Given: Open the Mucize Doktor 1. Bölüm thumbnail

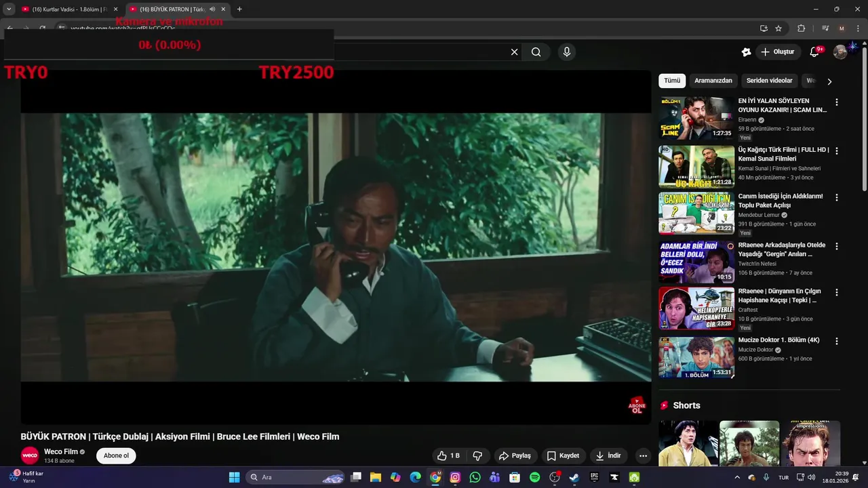Looking at the screenshot, I should 696,358.
